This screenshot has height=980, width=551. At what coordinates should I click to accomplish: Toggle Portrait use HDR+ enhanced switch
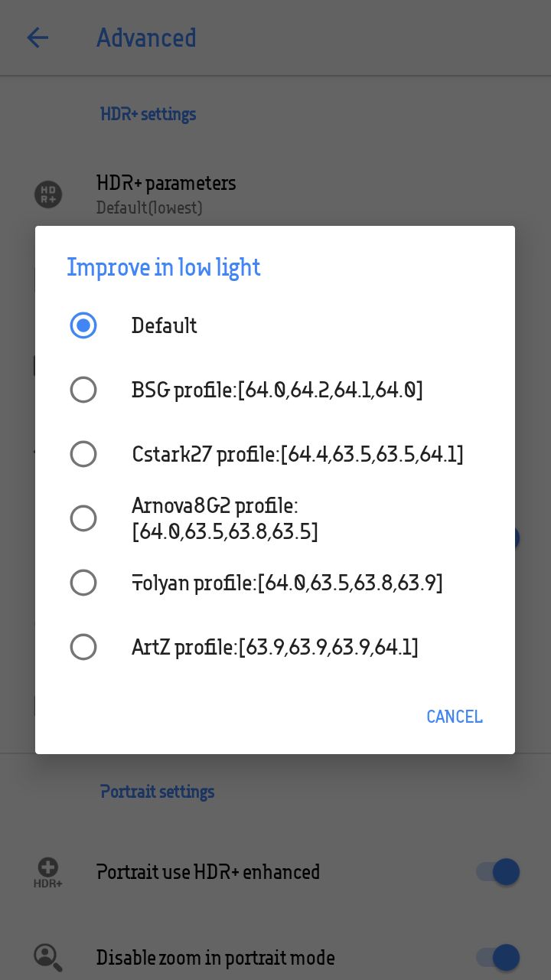click(x=498, y=872)
